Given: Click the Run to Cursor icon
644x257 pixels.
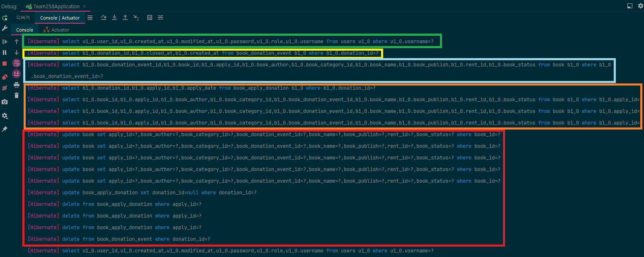Looking at the screenshot, I should coord(136,17).
